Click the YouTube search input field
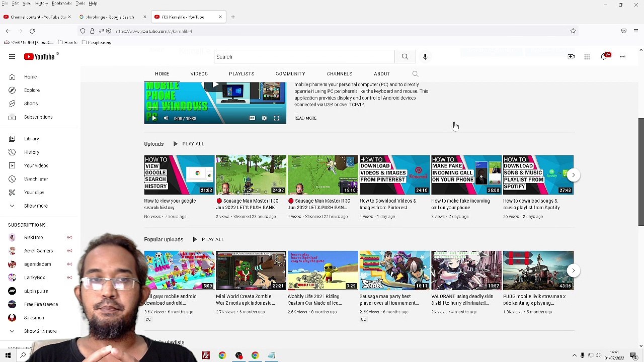 coord(304,57)
